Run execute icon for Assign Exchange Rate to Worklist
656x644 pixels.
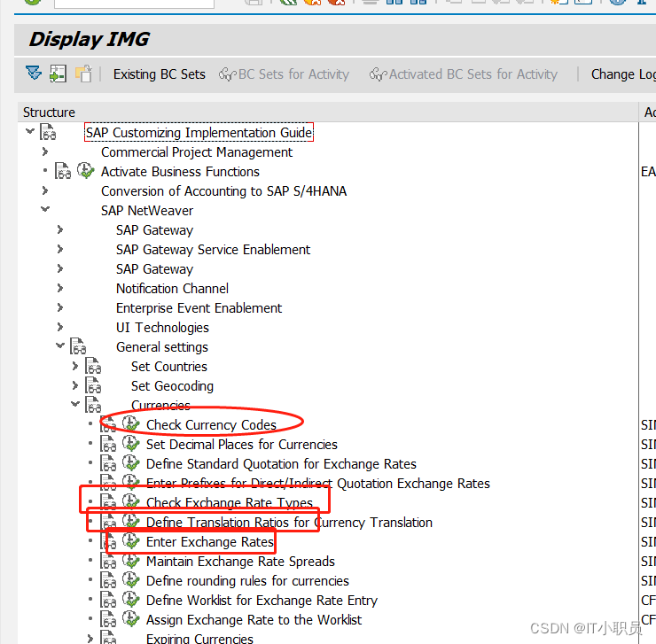130,619
